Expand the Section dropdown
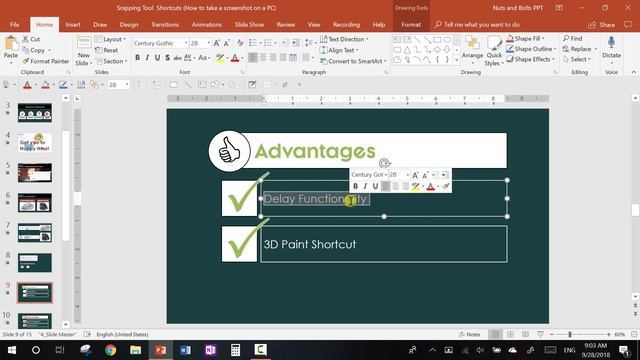 click(x=111, y=61)
